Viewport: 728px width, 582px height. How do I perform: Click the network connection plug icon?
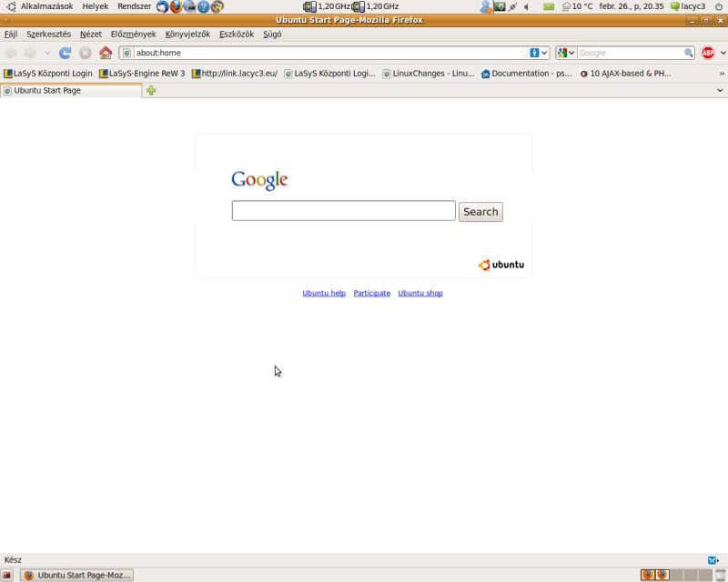coord(512,6)
